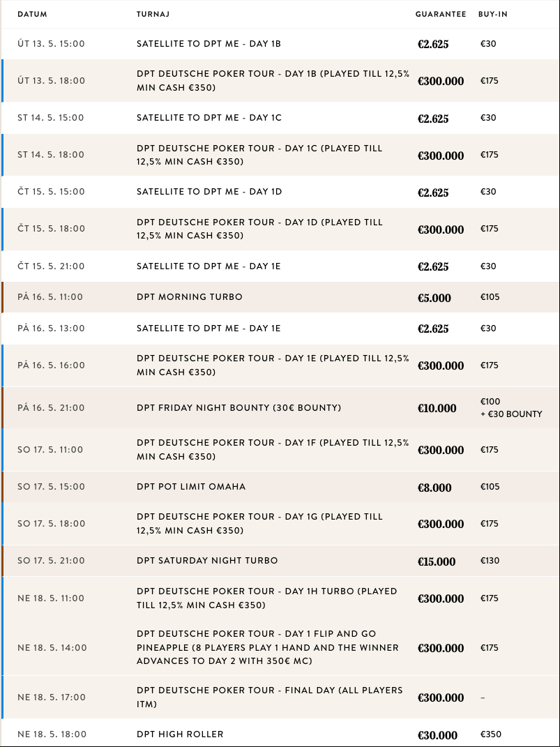
Task: Click DPT High Roller tournament row
Action: point(280,733)
